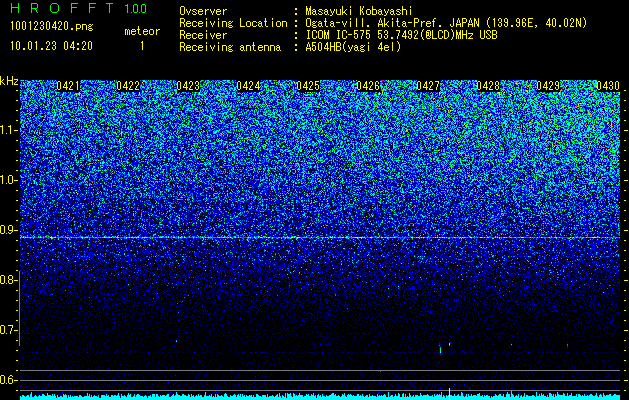This screenshot has height=400, width=629.
Task: Select the file name 1001230420.png
Action: coord(52,27)
